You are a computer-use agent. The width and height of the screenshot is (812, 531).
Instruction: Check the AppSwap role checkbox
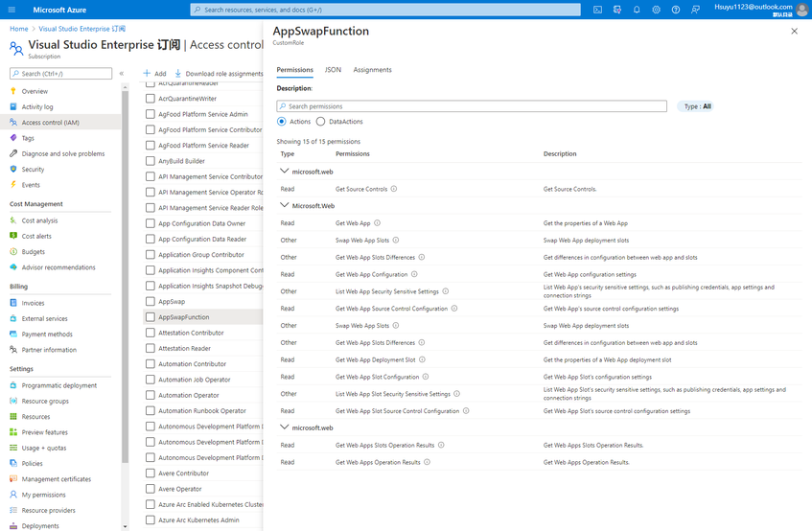tap(151, 301)
